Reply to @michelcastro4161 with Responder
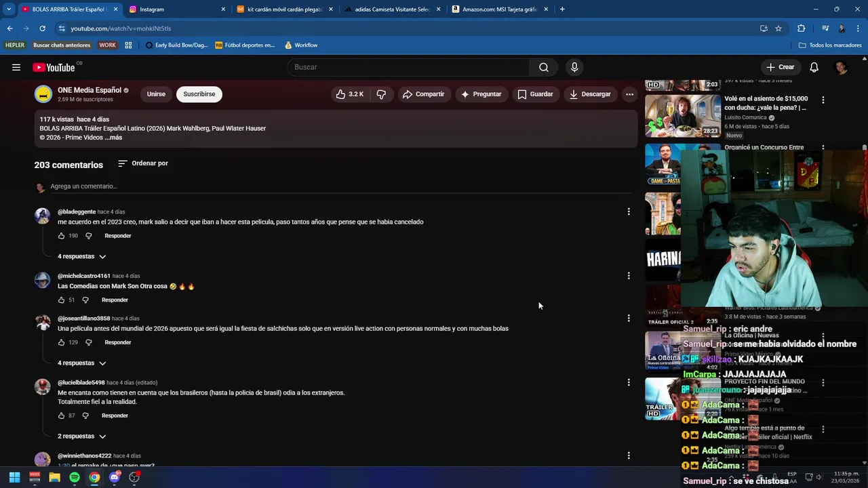The width and height of the screenshot is (868, 488). coord(115,300)
